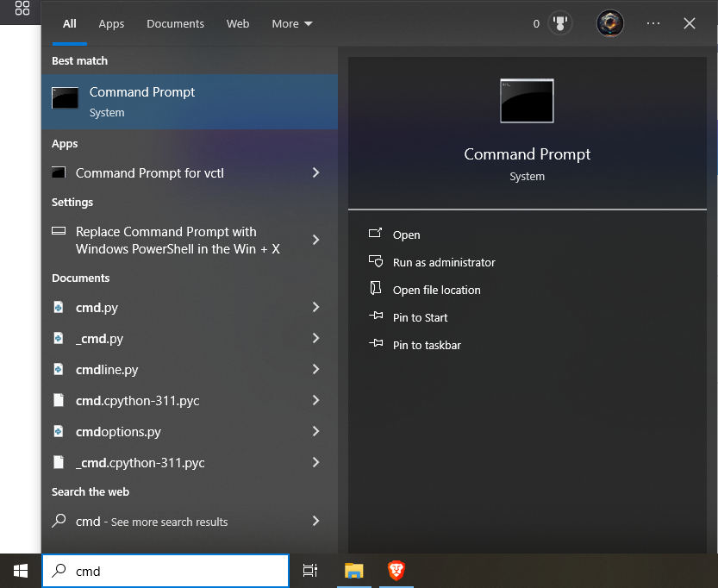Viewport: 718px width, 588px height.
Task: Click the search box containing cmd
Action: [172, 571]
